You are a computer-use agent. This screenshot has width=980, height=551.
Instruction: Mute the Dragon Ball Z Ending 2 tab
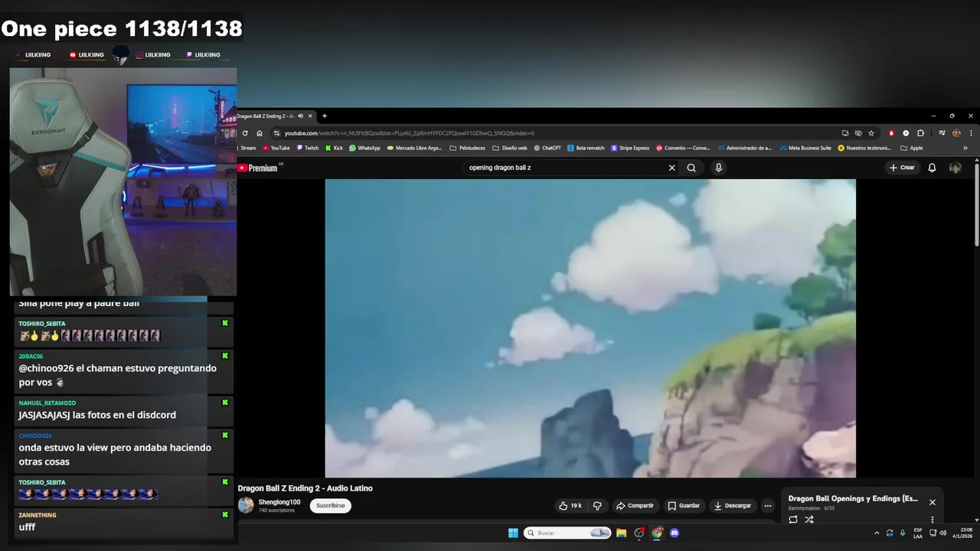pos(300,116)
